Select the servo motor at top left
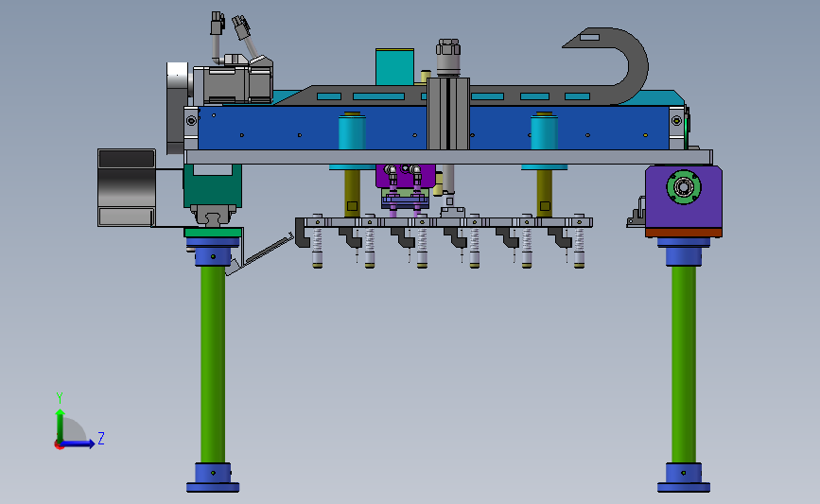The width and height of the screenshot is (820, 504). coord(234,83)
